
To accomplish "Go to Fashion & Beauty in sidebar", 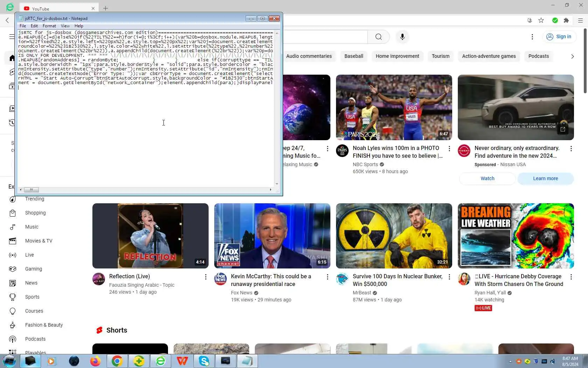I will [44, 325].
